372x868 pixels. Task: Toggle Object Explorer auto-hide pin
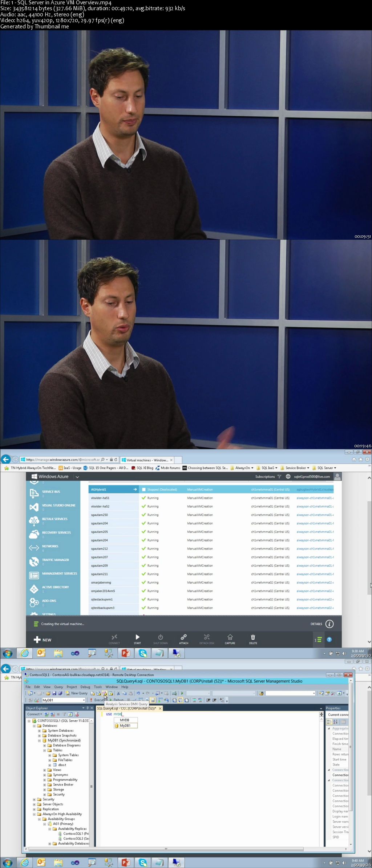tap(88, 708)
